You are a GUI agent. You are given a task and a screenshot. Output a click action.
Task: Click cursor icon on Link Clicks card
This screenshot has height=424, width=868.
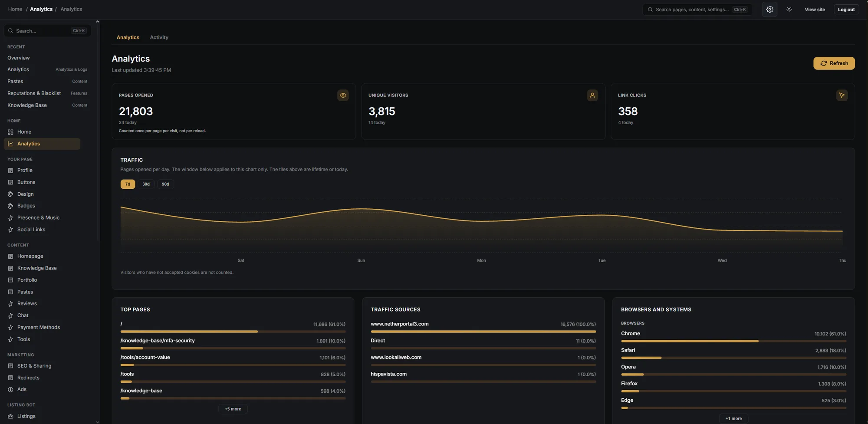(x=842, y=95)
